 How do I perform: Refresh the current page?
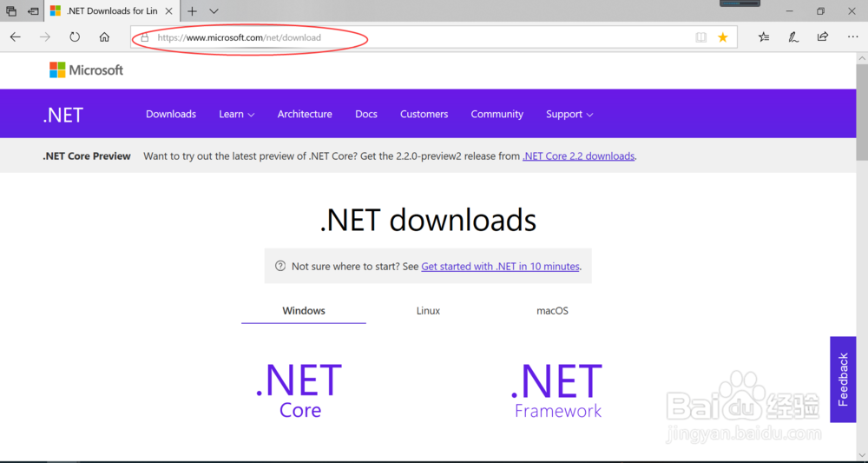click(75, 37)
